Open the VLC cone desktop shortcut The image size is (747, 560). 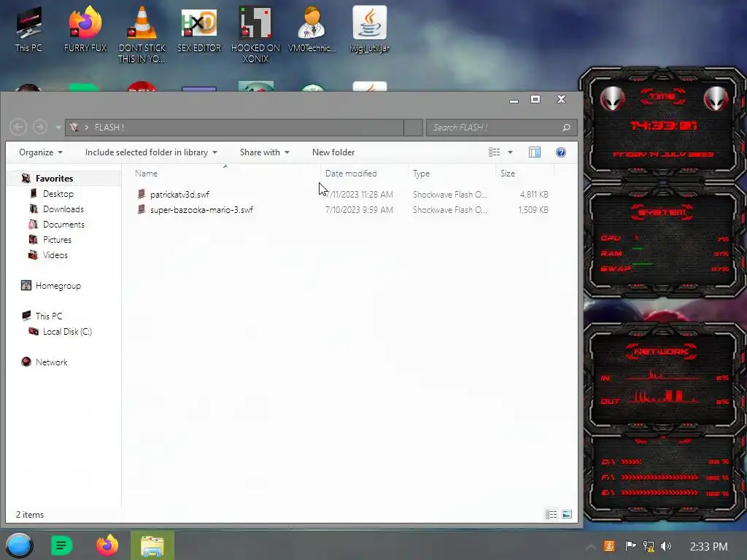coord(142,34)
